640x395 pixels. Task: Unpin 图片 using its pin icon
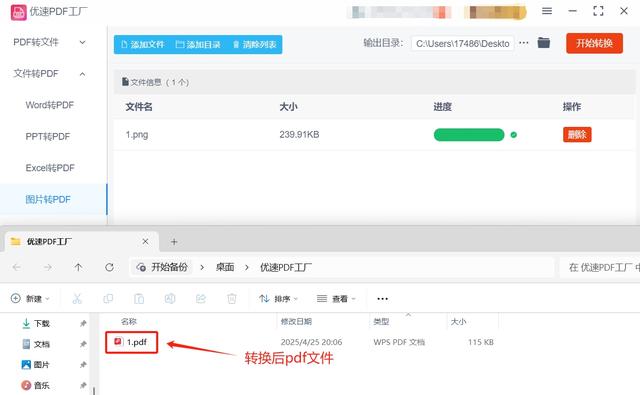pyautogui.click(x=83, y=364)
